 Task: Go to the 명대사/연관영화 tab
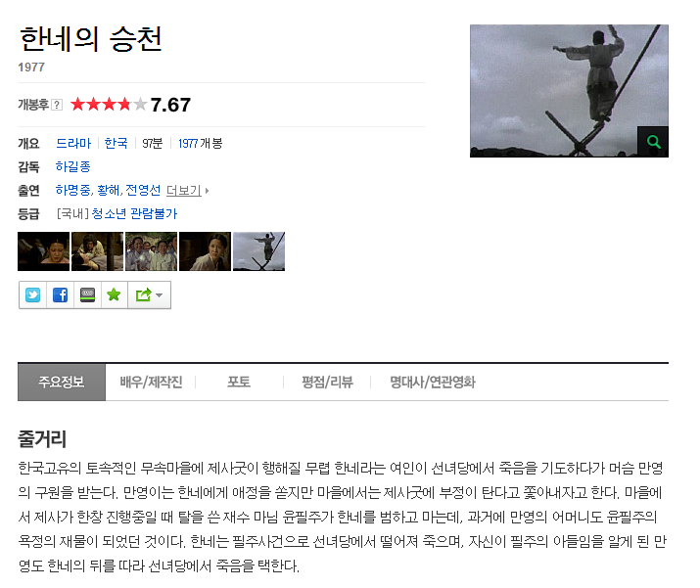point(432,383)
